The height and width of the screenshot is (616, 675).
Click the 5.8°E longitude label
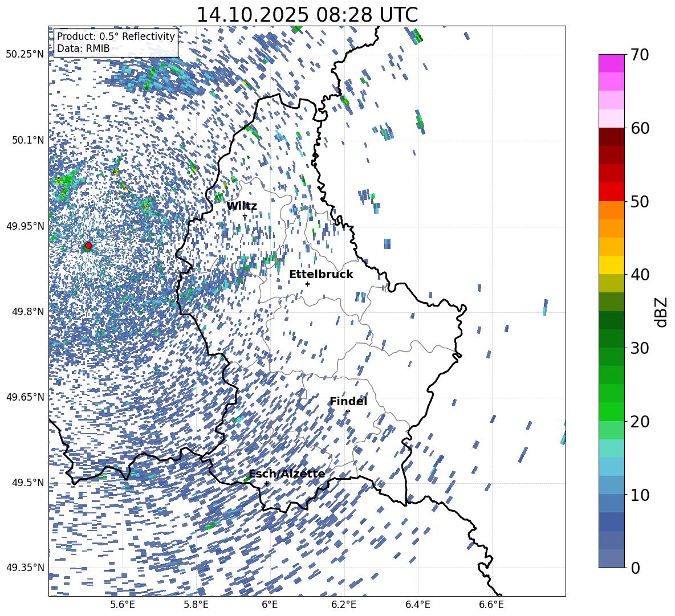tap(196, 605)
